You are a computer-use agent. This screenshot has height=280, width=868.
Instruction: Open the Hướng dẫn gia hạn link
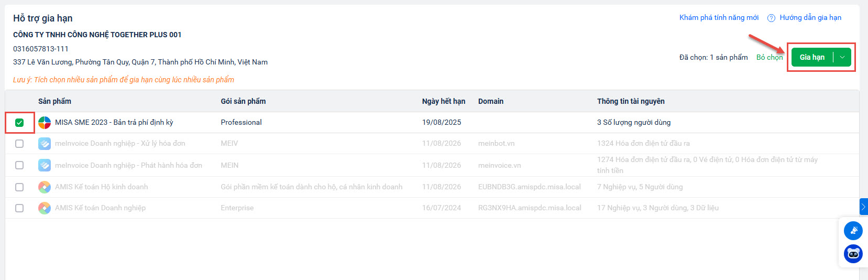point(810,17)
